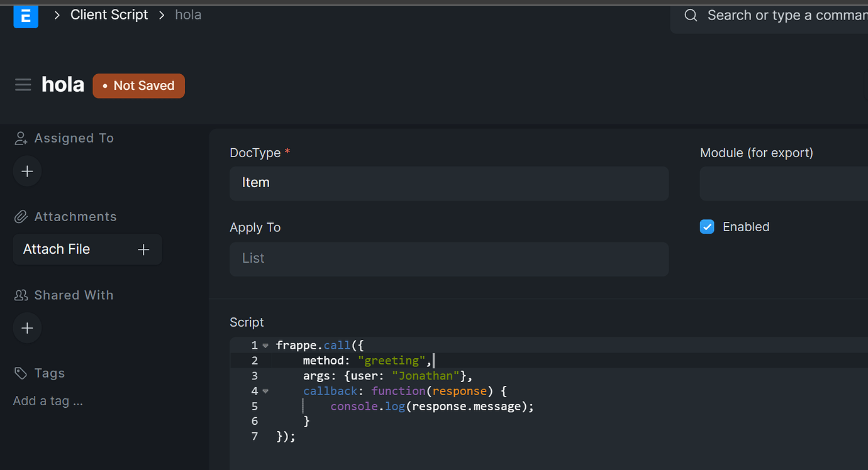Open the document sidebar menu beside hola
Image resolution: width=868 pixels, height=470 pixels.
(23, 84)
